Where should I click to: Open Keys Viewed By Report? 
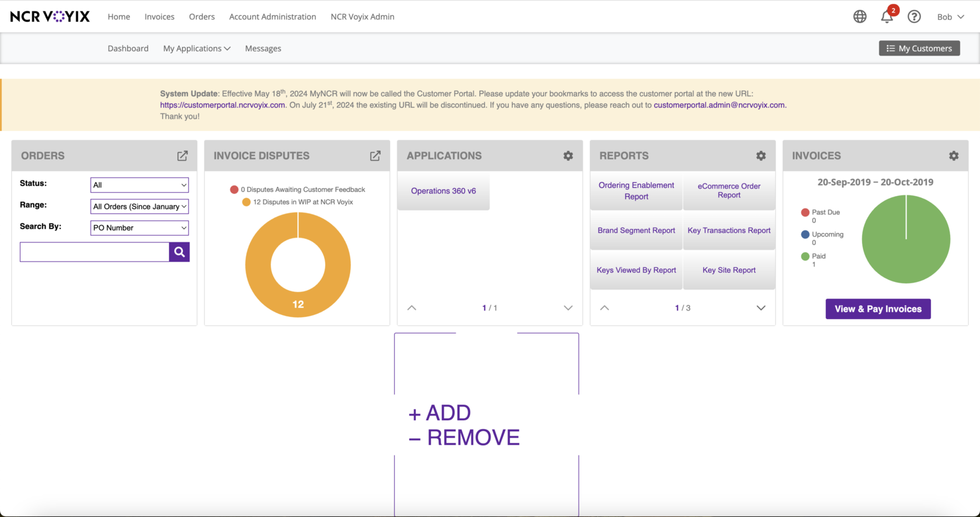tap(636, 270)
